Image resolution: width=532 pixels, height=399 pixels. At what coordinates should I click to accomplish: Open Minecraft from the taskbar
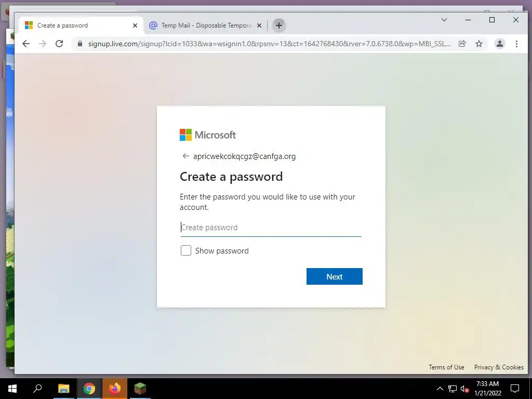point(140,389)
